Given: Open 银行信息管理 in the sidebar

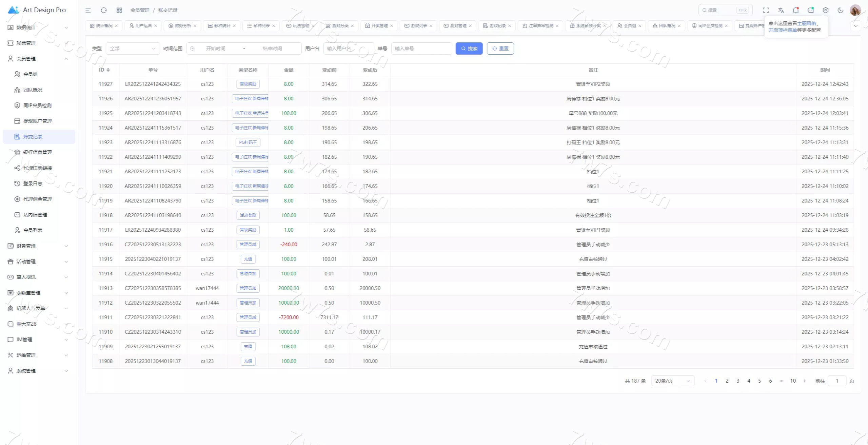Looking at the screenshot, I should (x=37, y=152).
